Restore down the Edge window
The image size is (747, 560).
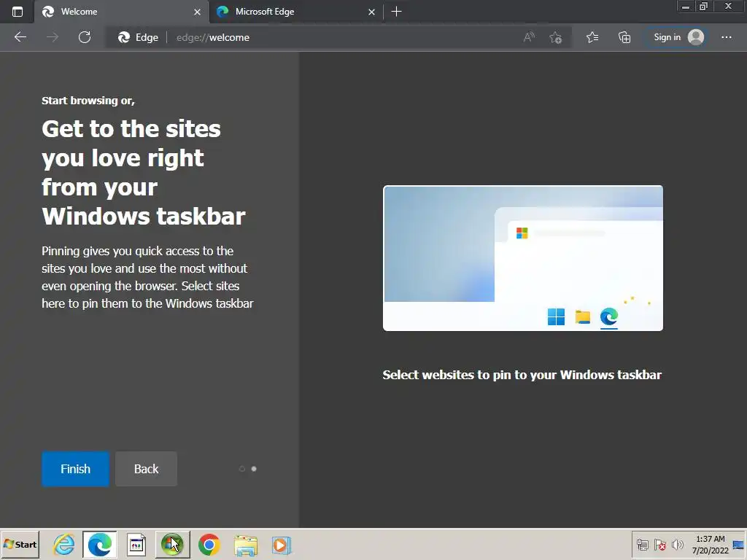(x=703, y=6)
